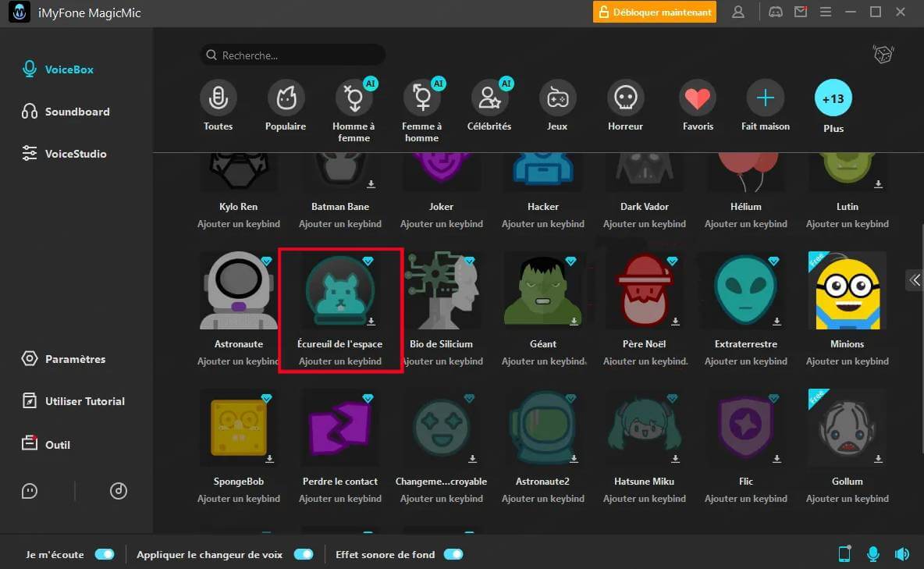924x569 pixels.
Task: Add a keybind for Hacker
Action: tap(542, 224)
